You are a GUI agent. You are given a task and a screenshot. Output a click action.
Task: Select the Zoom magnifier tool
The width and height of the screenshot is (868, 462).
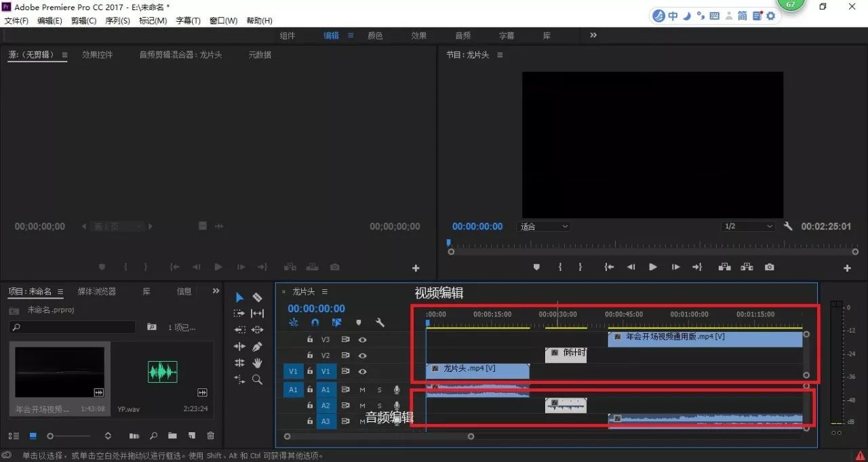(x=257, y=379)
